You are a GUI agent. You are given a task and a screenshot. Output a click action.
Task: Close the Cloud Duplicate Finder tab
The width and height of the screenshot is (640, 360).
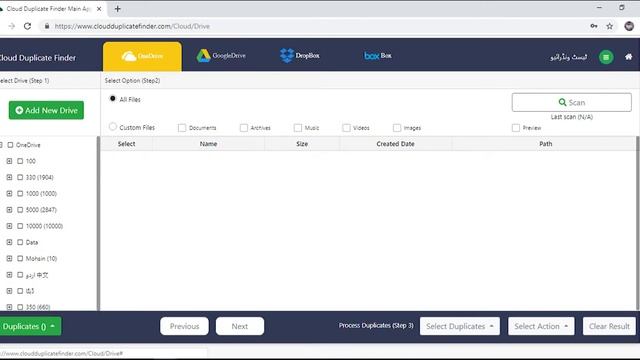pos(99,9)
